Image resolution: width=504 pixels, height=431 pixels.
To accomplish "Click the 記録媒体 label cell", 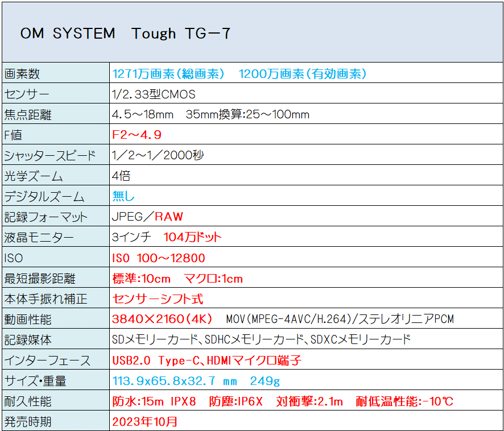I will 56,339.
